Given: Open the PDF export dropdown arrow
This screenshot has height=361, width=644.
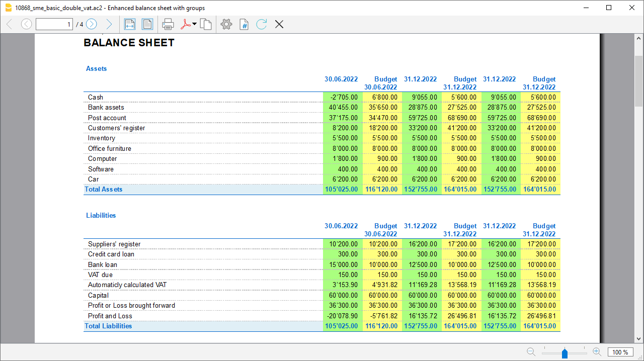Looking at the screenshot, I should pos(195,24).
